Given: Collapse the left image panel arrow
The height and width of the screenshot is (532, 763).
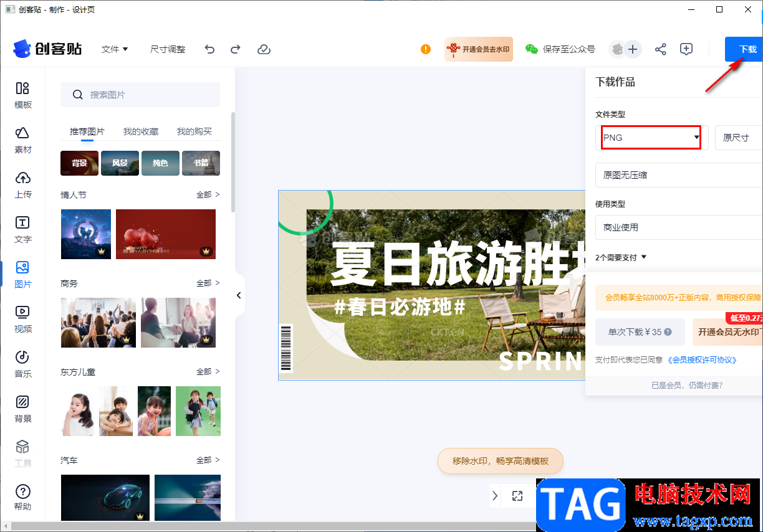Looking at the screenshot, I should [x=239, y=295].
